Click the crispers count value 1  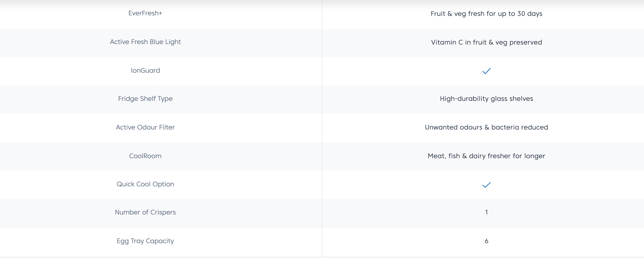click(486, 212)
